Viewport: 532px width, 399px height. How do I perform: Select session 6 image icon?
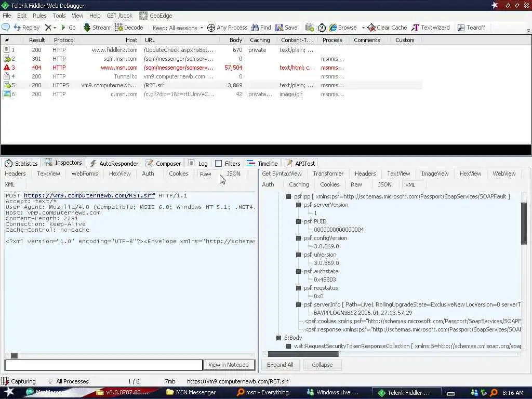click(x=7, y=94)
